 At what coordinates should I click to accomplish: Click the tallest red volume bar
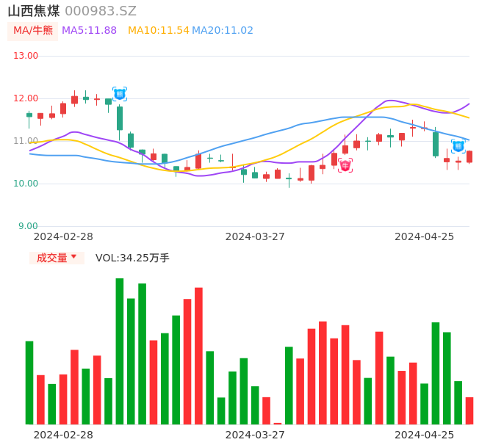pos(198,356)
